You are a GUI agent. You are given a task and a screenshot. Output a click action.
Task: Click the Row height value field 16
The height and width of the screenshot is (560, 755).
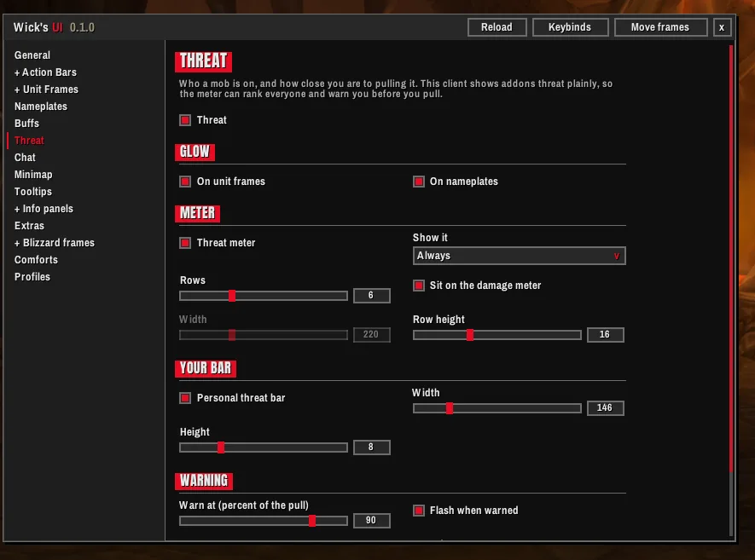[x=605, y=335]
